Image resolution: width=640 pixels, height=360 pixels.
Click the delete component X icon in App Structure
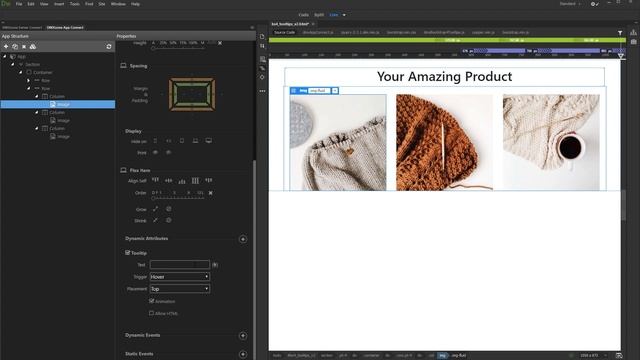[24, 47]
